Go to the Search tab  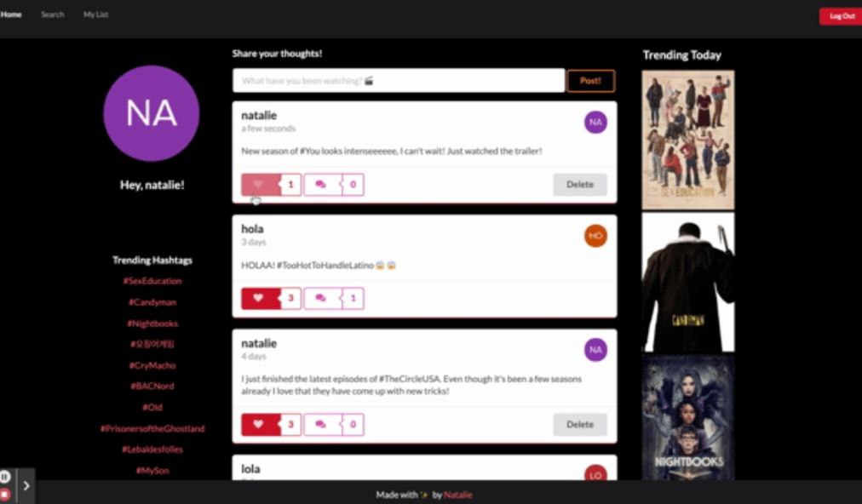click(x=53, y=14)
